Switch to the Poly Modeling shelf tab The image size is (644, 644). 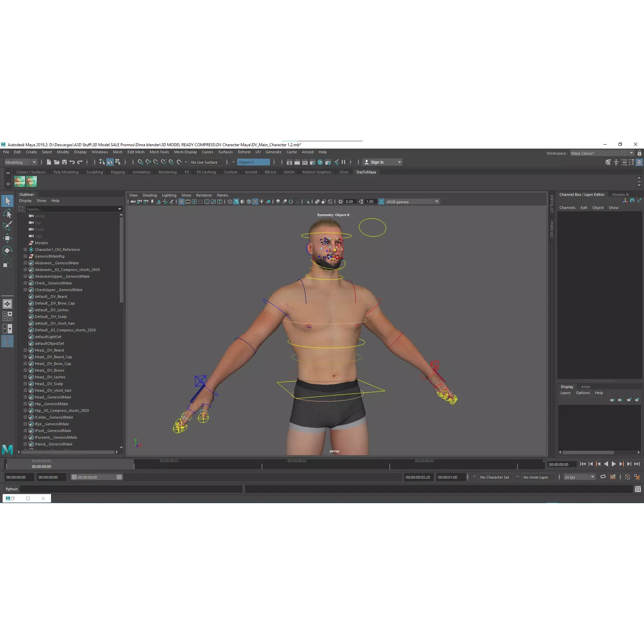tap(66, 172)
